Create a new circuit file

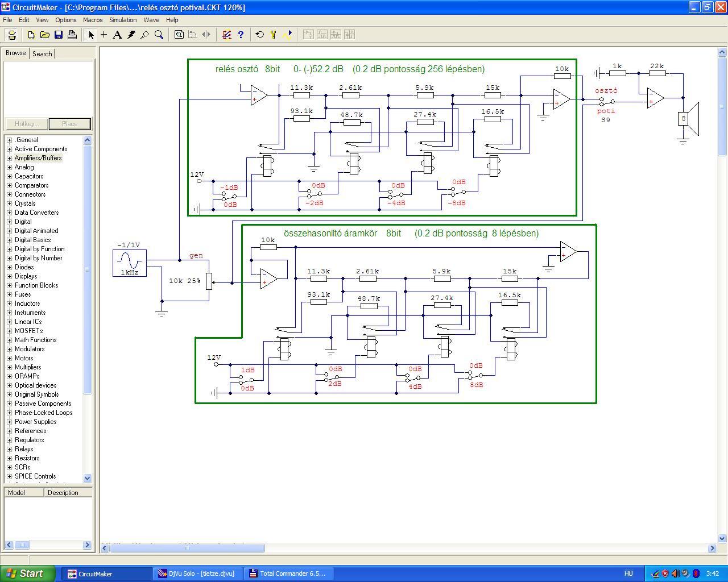coord(31,35)
